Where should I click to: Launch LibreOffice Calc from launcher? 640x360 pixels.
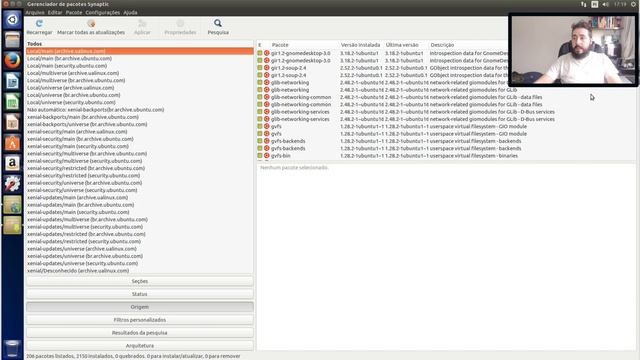point(12,102)
